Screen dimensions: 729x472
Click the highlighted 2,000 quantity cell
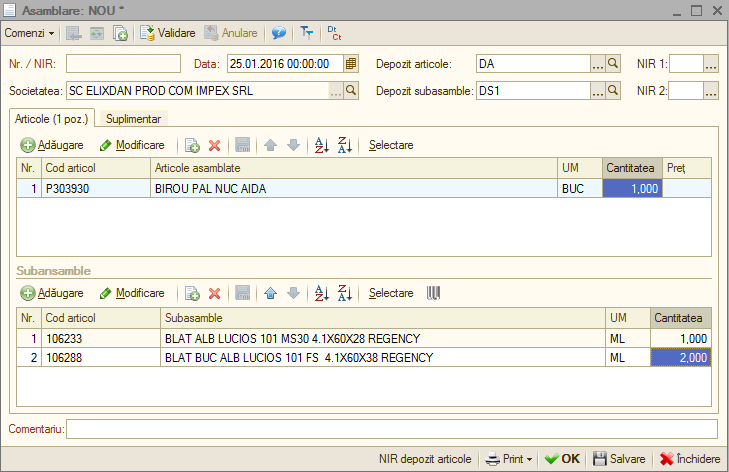681,357
